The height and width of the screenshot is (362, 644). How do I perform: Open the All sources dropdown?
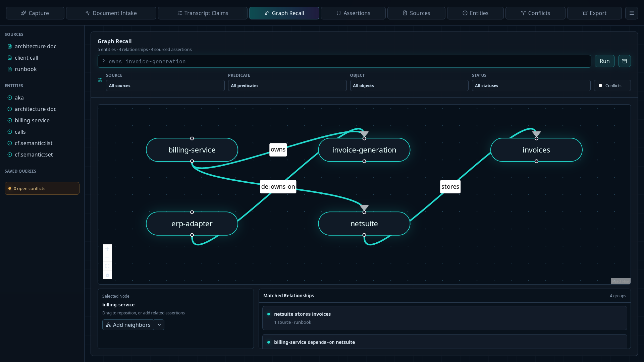165,85
